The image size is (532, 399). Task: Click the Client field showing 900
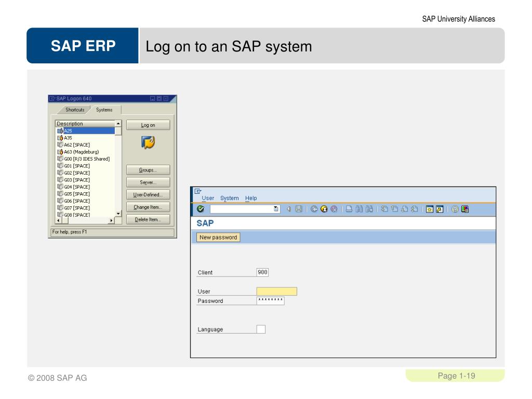click(x=262, y=272)
